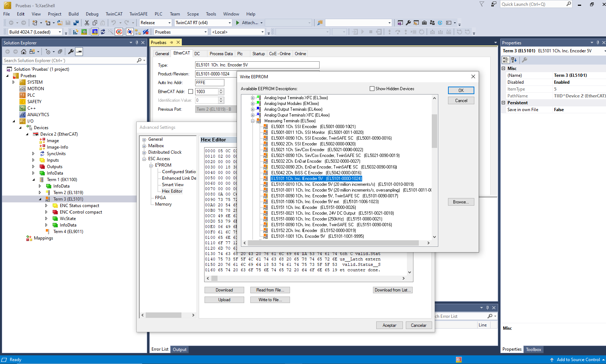606x364 pixels.
Task: Open the TwinSAFE menu
Action: tap(139, 14)
